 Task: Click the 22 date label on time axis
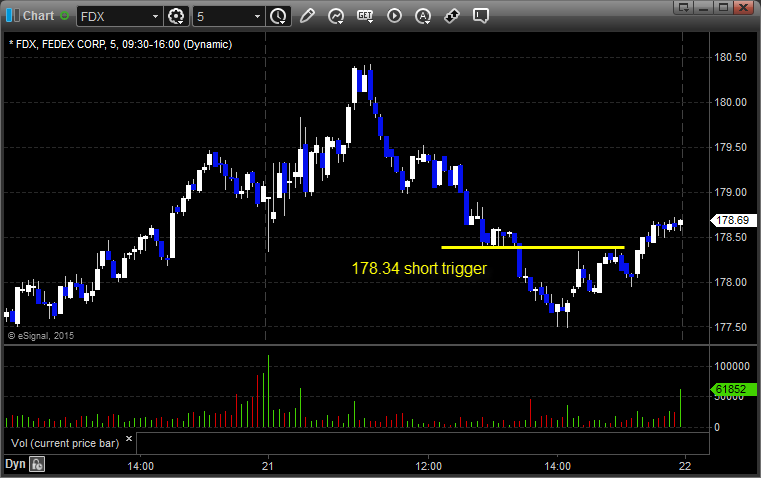tap(685, 466)
